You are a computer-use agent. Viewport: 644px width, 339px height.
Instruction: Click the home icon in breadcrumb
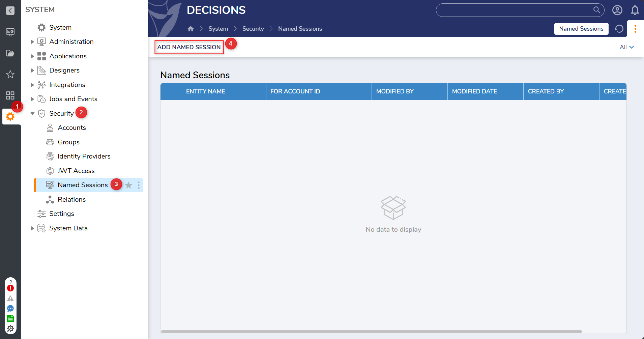tap(191, 29)
